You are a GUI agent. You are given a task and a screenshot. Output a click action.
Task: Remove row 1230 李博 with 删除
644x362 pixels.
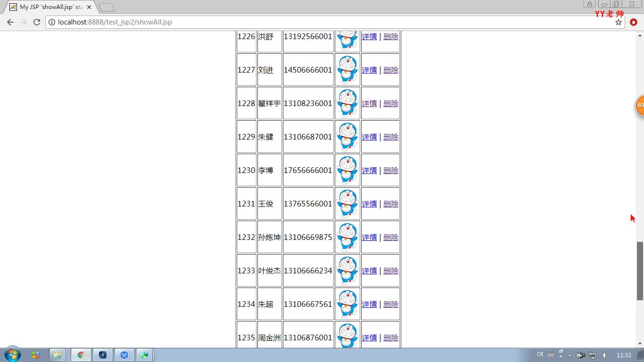tap(391, 170)
